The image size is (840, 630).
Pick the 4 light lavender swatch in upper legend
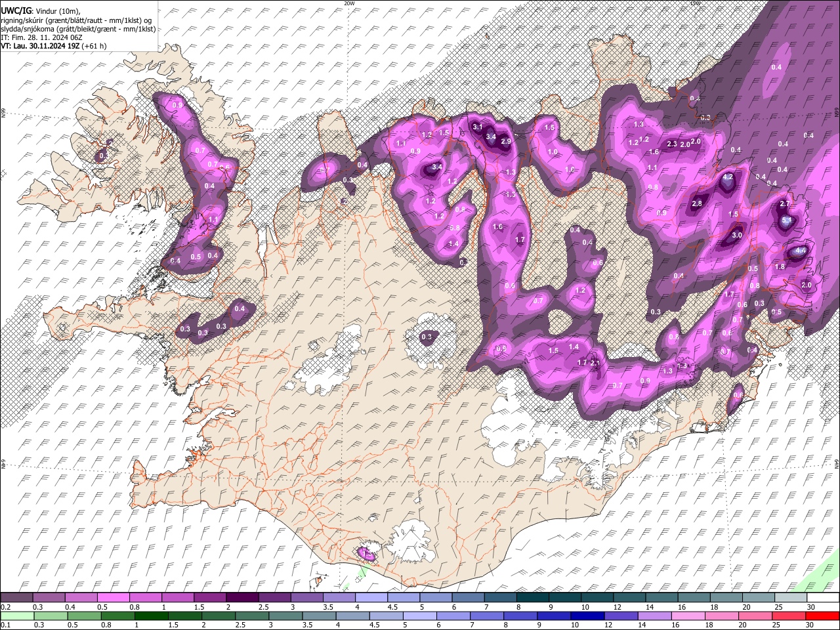point(371,598)
